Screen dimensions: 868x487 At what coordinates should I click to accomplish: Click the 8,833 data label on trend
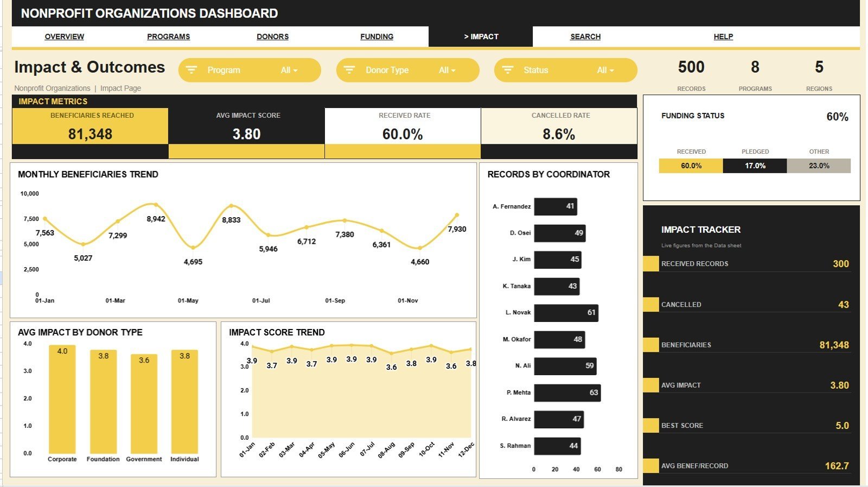pyautogui.click(x=231, y=220)
